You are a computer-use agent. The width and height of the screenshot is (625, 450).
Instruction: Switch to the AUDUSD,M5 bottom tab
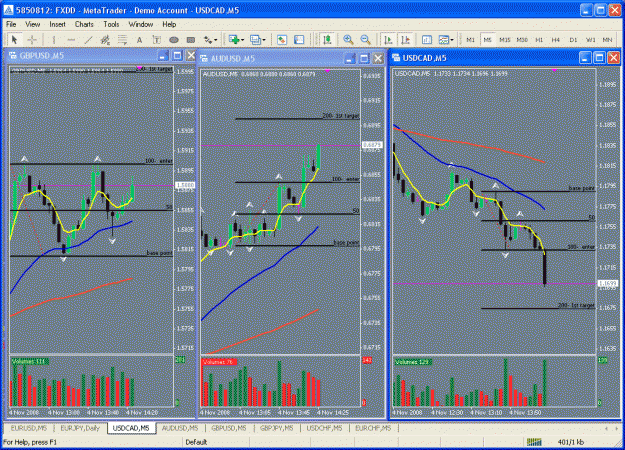(180, 428)
